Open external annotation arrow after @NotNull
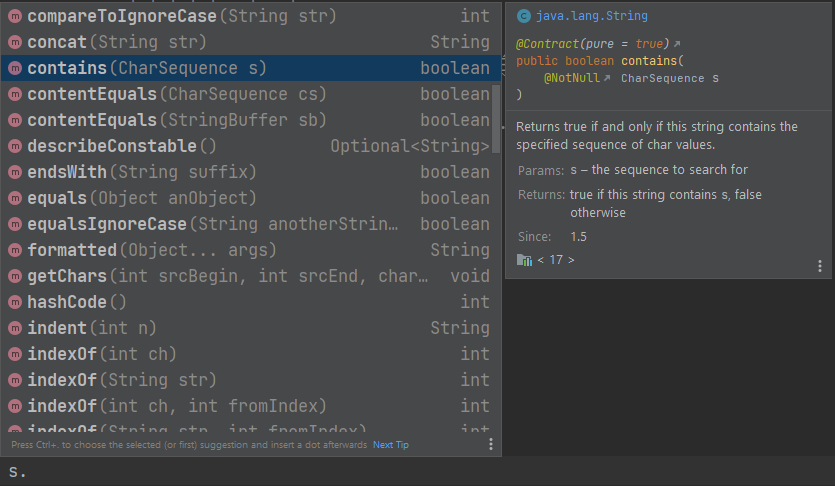 pyautogui.click(x=607, y=78)
